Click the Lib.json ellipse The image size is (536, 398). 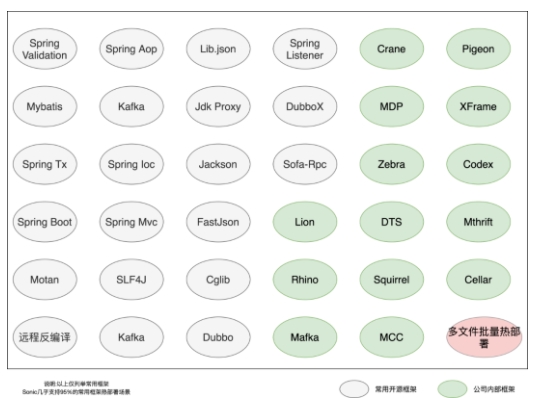pyautogui.click(x=218, y=49)
